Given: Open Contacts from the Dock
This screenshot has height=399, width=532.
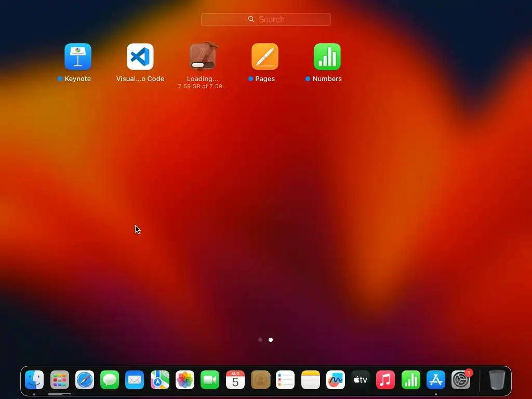Looking at the screenshot, I should pyautogui.click(x=260, y=380).
